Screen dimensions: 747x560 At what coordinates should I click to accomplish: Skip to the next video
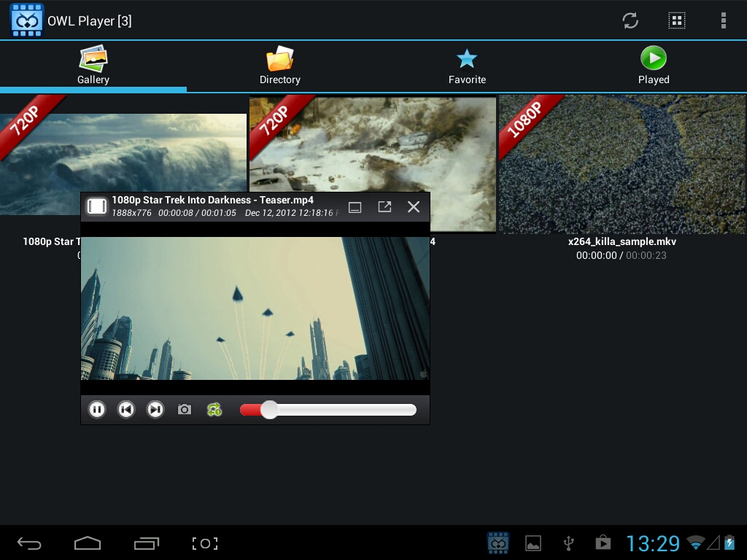(155, 410)
